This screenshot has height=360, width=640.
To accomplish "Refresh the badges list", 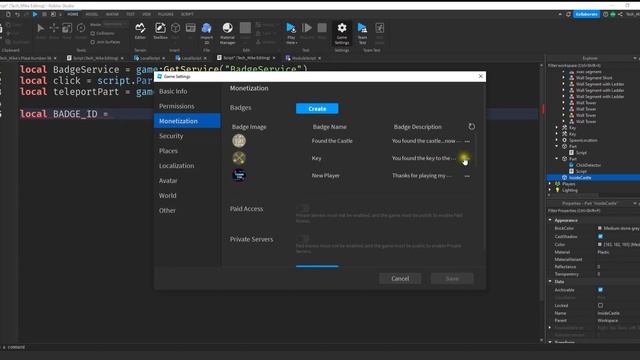I will (471, 127).
